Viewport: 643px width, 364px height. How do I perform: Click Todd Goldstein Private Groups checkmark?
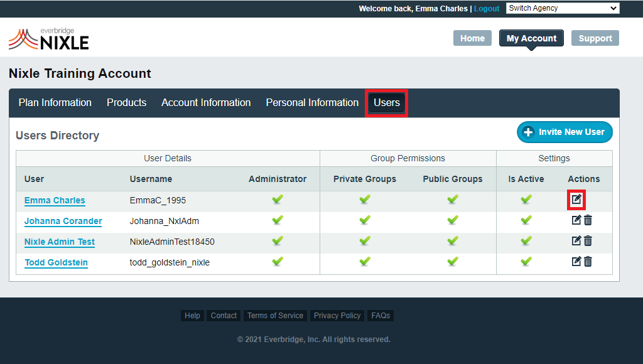(x=365, y=261)
